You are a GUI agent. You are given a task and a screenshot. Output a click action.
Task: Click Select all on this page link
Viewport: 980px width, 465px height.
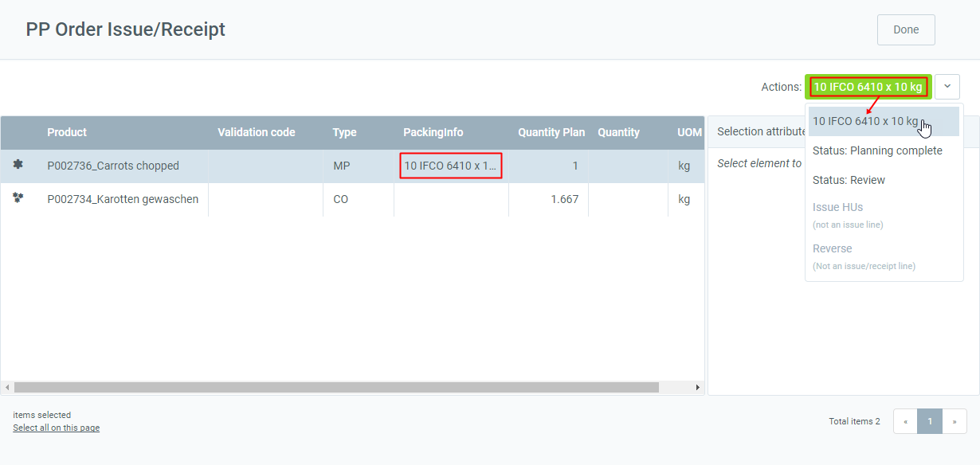57,428
